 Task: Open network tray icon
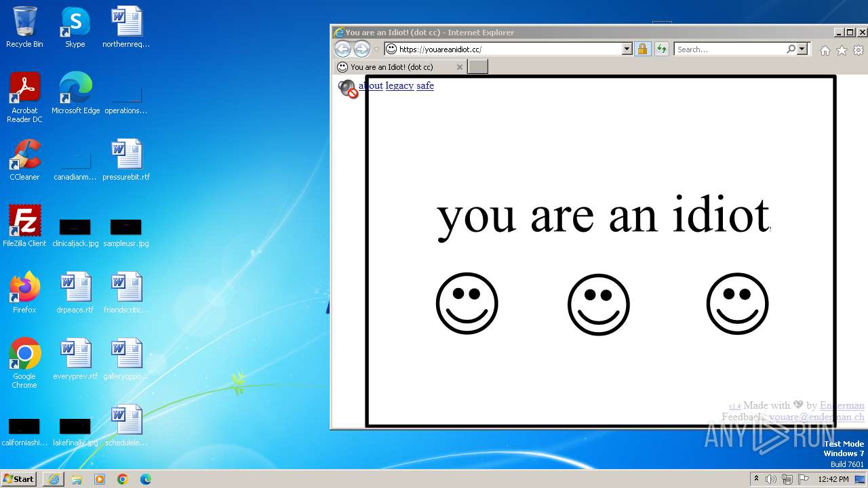click(x=787, y=479)
